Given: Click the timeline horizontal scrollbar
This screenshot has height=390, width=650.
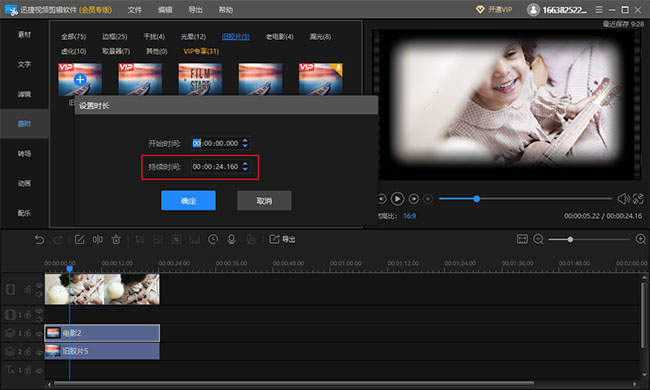Looking at the screenshot, I should [294, 384].
